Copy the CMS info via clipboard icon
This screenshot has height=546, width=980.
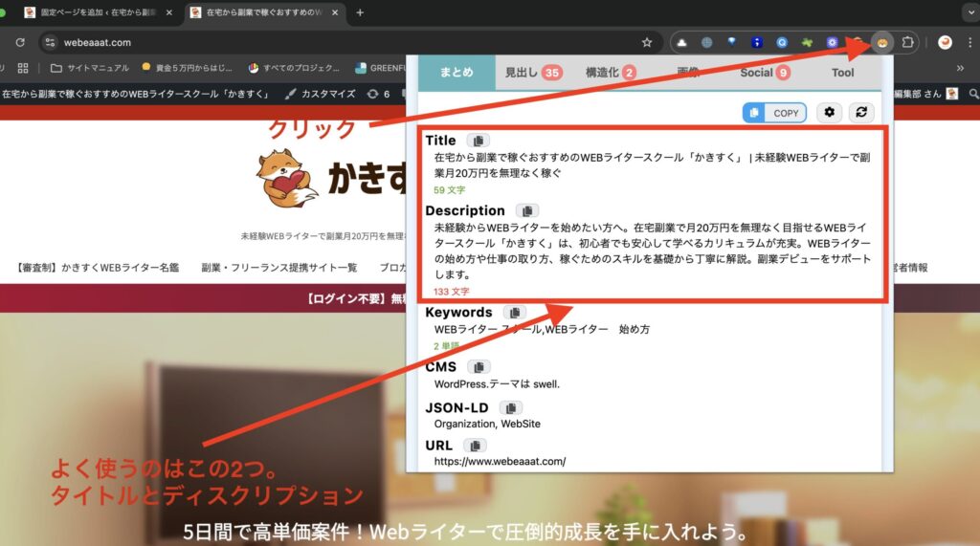tap(479, 366)
